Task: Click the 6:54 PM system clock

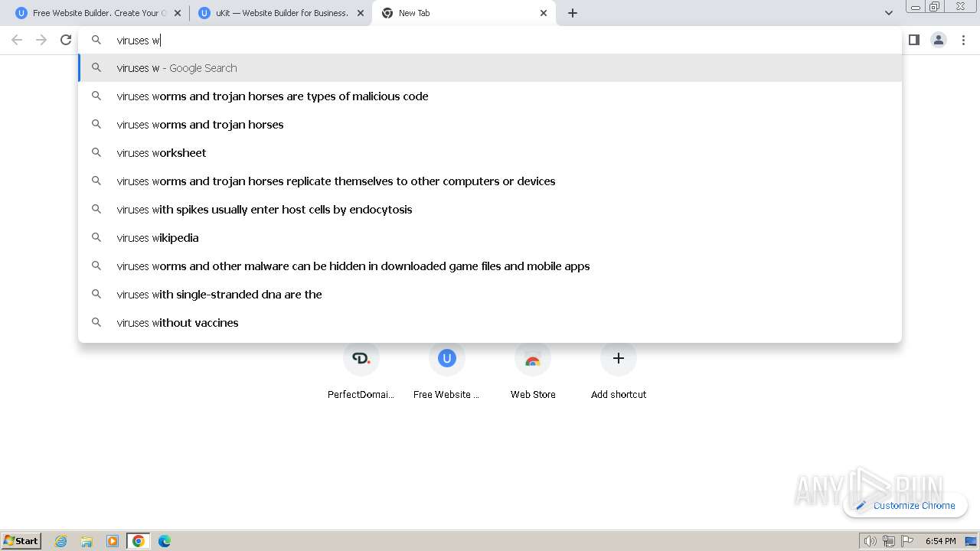Action: pos(940,541)
